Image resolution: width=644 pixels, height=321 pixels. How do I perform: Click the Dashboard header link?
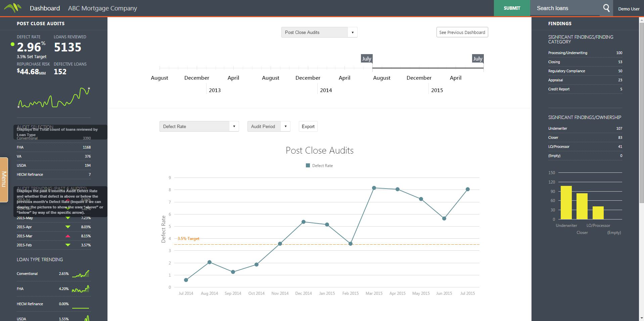(45, 8)
